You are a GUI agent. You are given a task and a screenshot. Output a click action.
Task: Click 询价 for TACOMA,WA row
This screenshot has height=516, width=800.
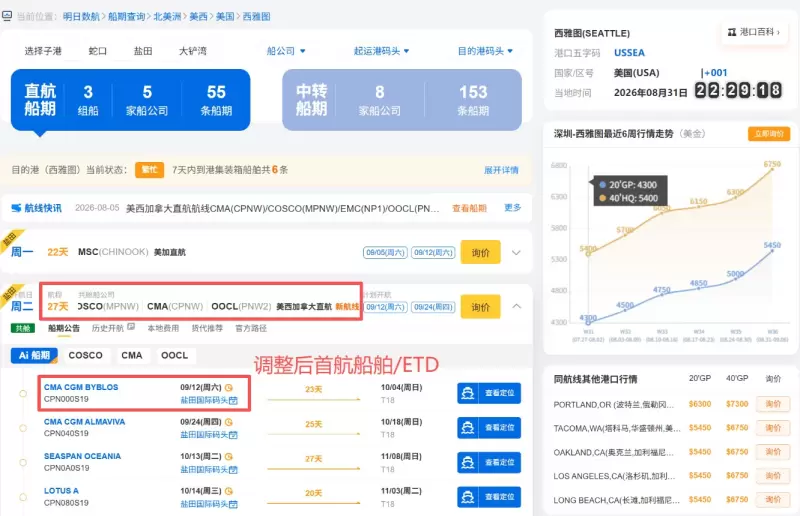[773, 428]
